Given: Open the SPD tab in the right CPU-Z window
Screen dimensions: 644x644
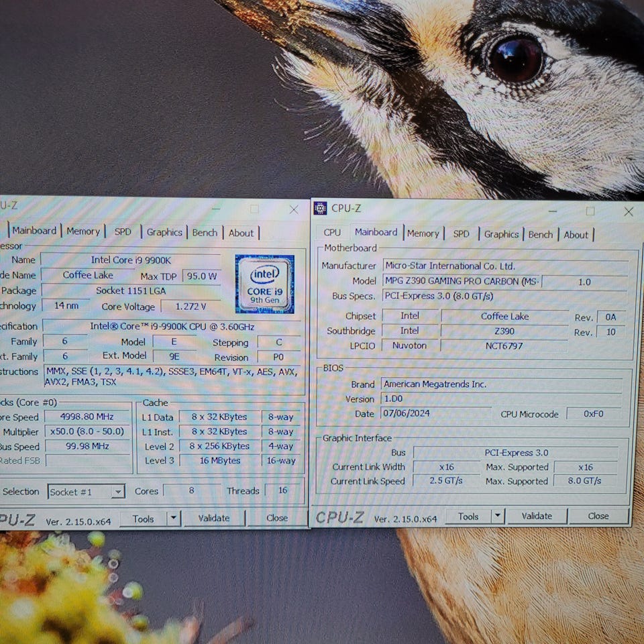Looking at the screenshot, I should coord(461,234).
